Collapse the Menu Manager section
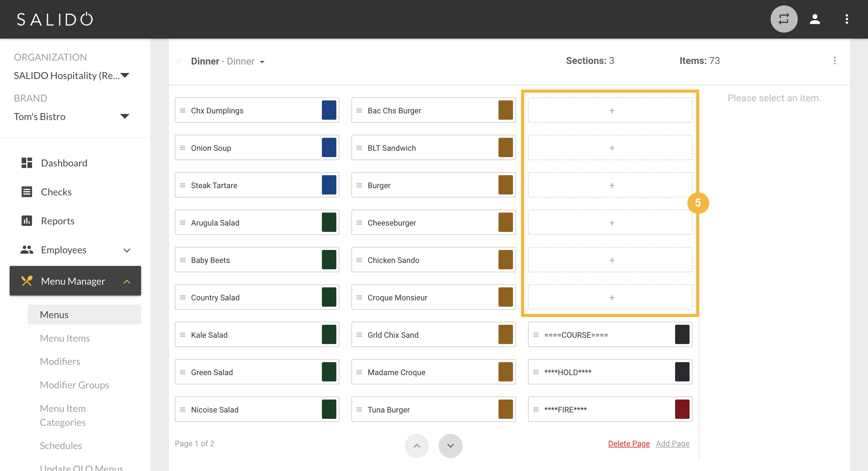This screenshot has width=868, height=471. coord(127,282)
